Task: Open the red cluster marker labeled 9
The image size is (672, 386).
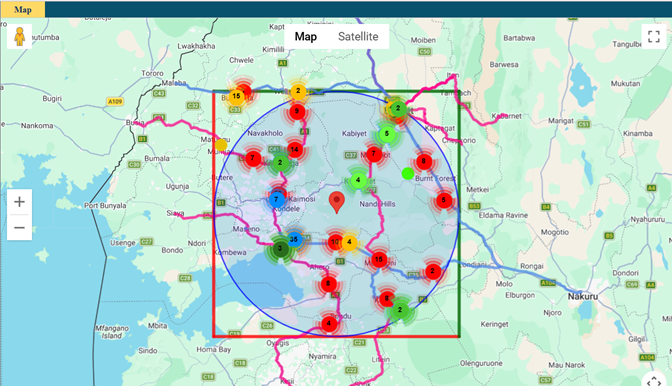Action: click(297, 112)
